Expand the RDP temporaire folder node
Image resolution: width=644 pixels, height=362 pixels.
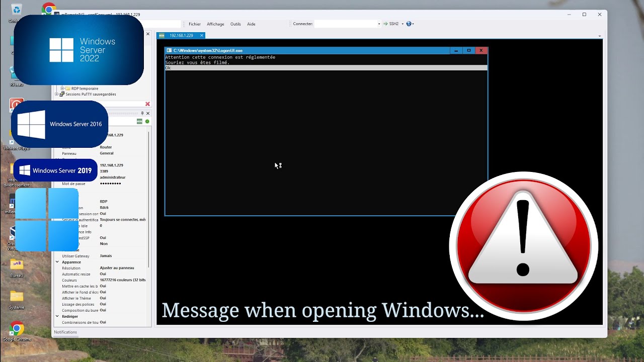click(62, 88)
